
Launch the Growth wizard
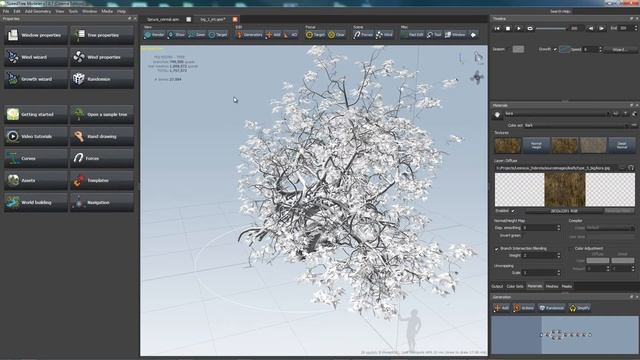coord(36,79)
